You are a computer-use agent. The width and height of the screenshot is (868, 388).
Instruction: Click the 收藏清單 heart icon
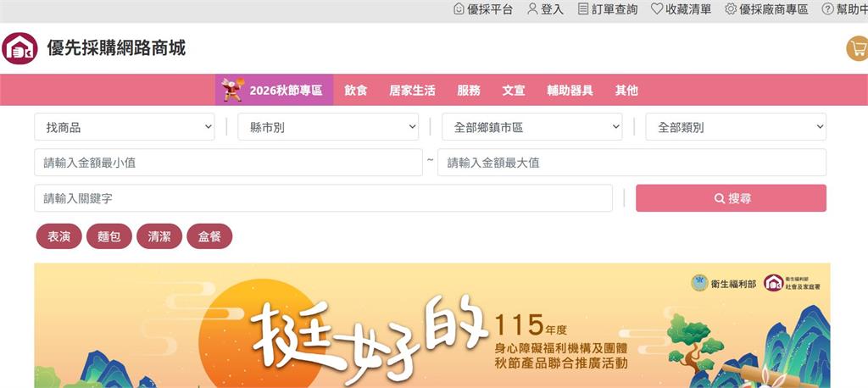tap(657, 8)
